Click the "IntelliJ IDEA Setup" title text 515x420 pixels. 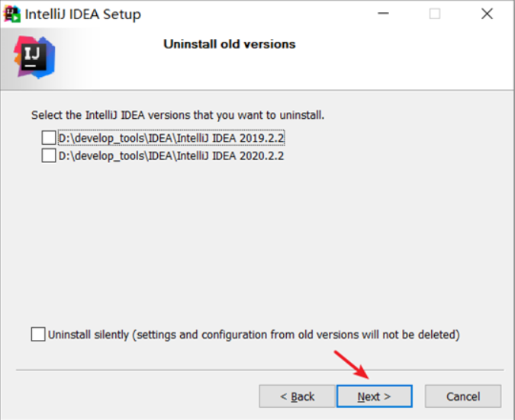[x=83, y=14]
